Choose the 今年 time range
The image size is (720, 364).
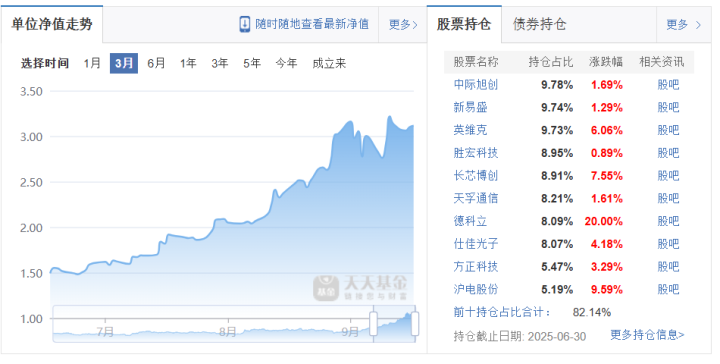pyautogui.click(x=286, y=63)
